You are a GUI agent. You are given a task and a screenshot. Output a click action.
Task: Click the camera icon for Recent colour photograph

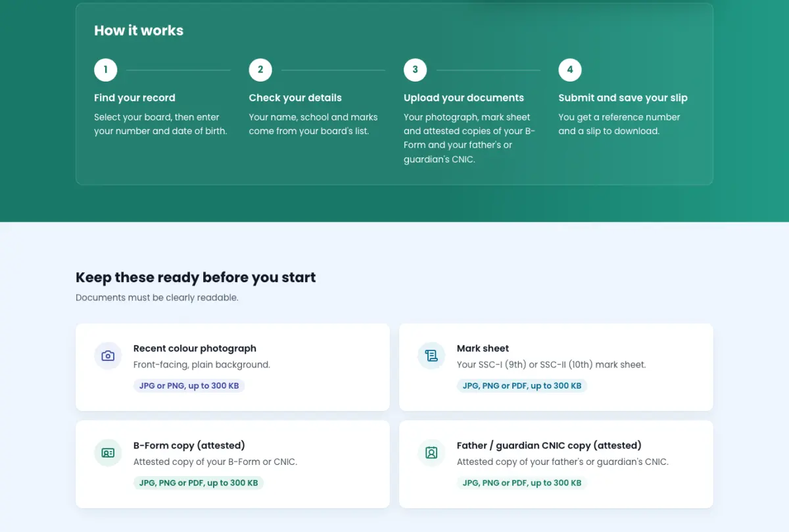[108, 356]
